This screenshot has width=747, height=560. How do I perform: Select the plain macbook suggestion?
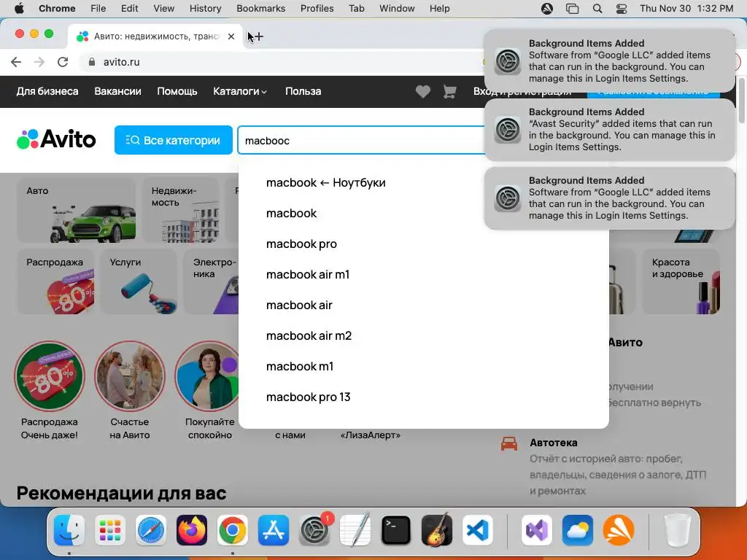pyautogui.click(x=291, y=214)
